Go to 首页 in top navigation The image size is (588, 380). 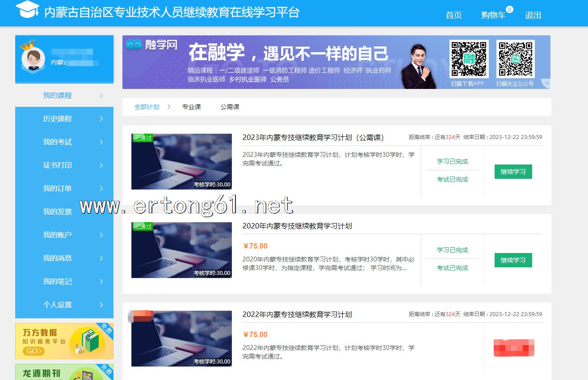pos(454,15)
